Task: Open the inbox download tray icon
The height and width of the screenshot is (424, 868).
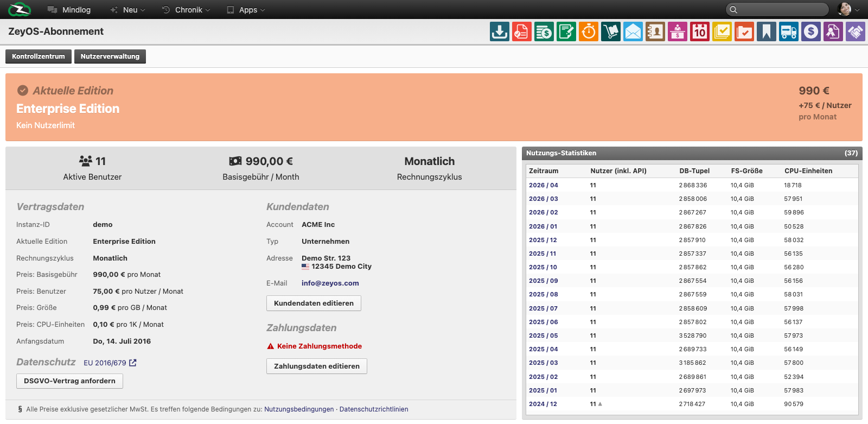Action: (x=499, y=31)
